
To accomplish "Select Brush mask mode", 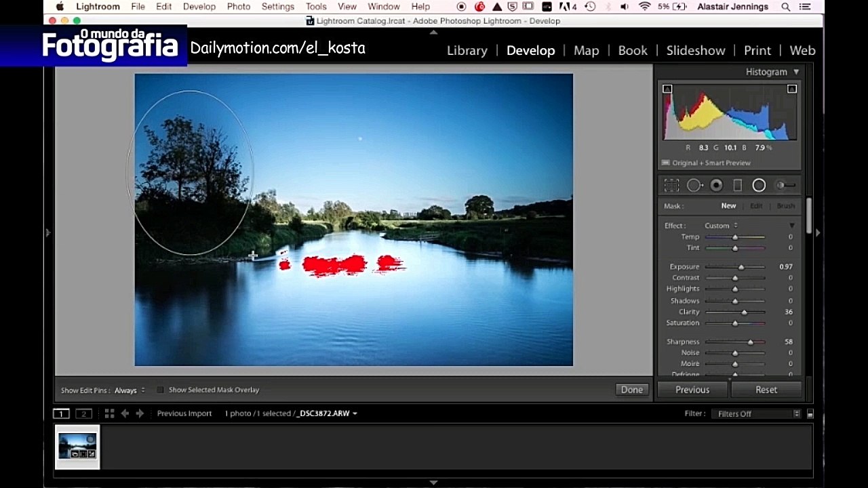I will click(x=786, y=206).
